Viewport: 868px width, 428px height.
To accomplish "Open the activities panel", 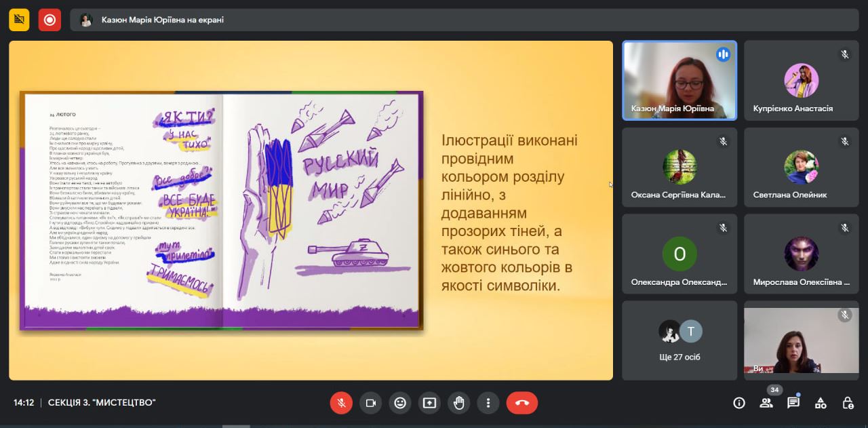I will (821, 403).
